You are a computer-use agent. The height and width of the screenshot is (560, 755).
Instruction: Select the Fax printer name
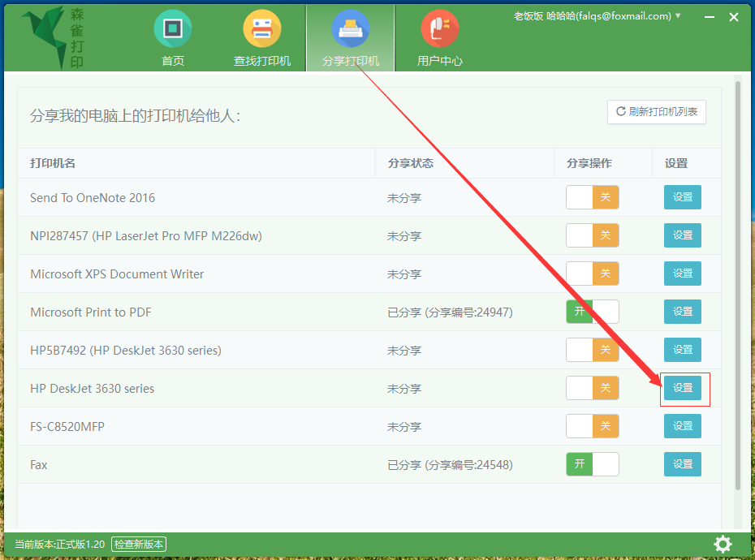click(38, 465)
